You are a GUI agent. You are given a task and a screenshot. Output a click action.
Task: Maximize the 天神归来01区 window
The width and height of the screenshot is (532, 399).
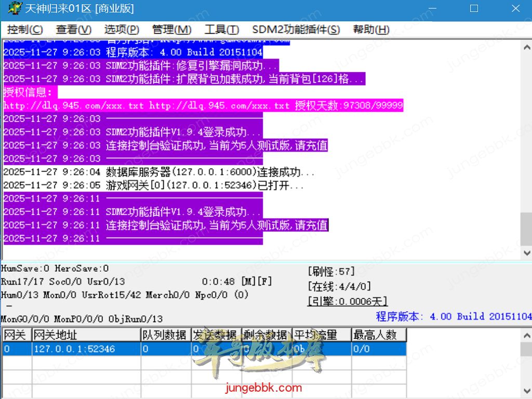coord(473,9)
